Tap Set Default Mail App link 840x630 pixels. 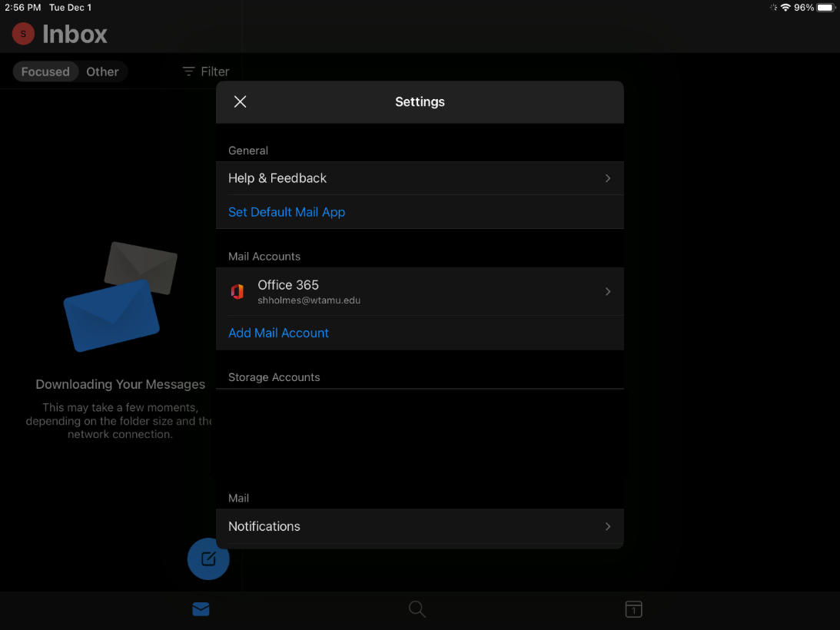pos(287,212)
